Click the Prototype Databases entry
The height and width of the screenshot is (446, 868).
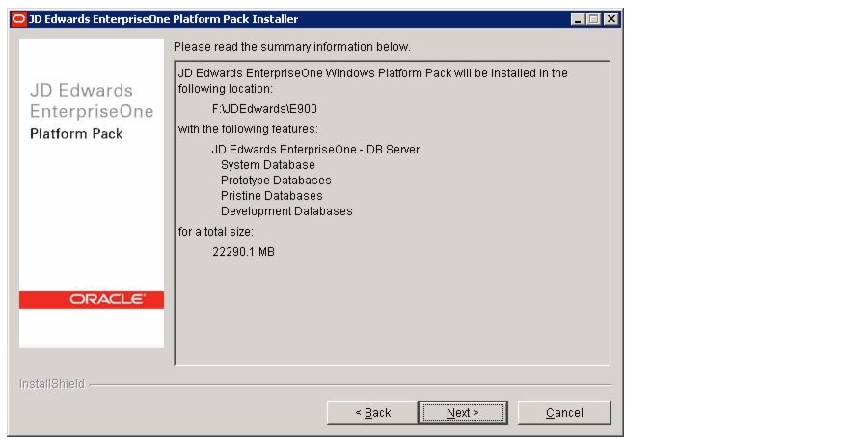(276, 181)
